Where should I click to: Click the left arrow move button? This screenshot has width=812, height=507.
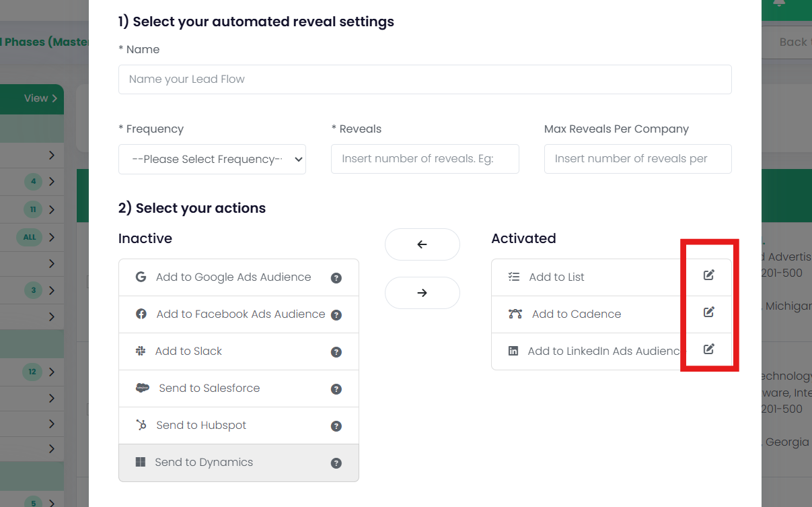coord(422,244)
